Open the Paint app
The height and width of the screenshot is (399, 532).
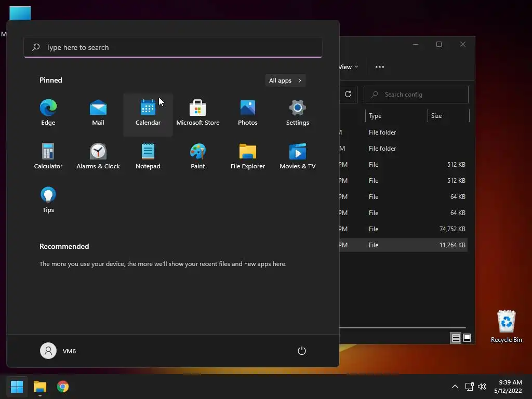tap(198, 157)
